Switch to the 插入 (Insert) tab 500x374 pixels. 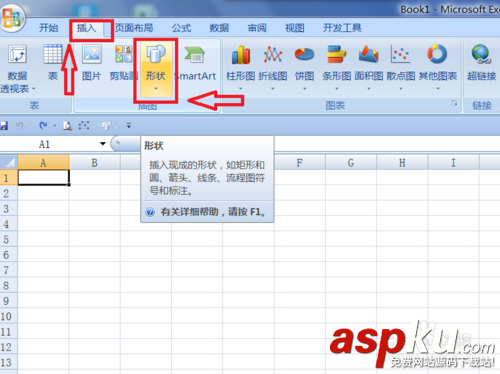87,28
